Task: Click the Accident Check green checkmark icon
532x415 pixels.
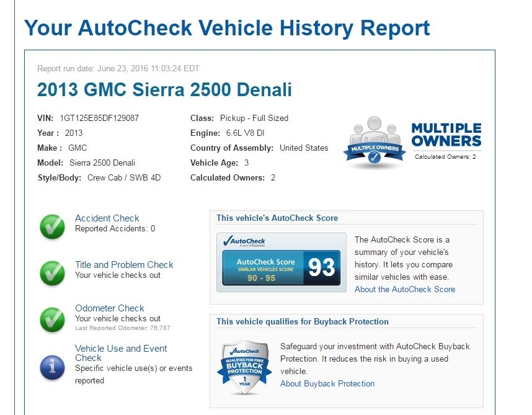Action: point(52,227)
